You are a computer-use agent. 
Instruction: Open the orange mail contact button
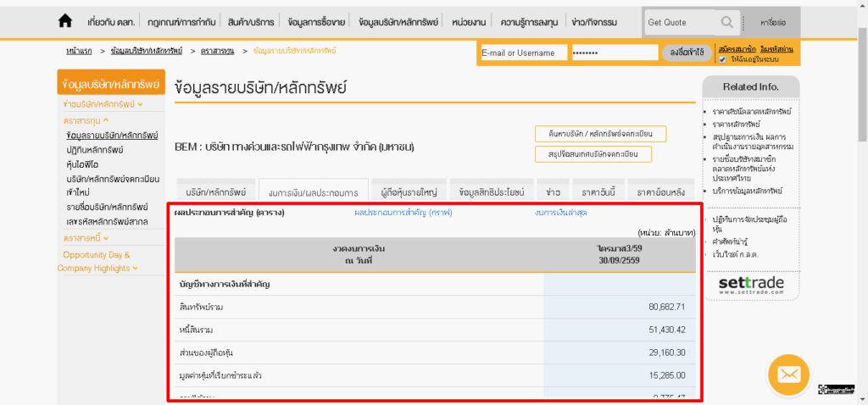(x=789, y=374)
